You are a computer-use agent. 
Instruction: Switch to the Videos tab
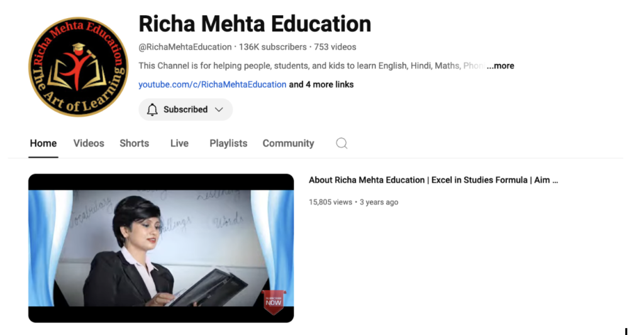coord(89,143)
